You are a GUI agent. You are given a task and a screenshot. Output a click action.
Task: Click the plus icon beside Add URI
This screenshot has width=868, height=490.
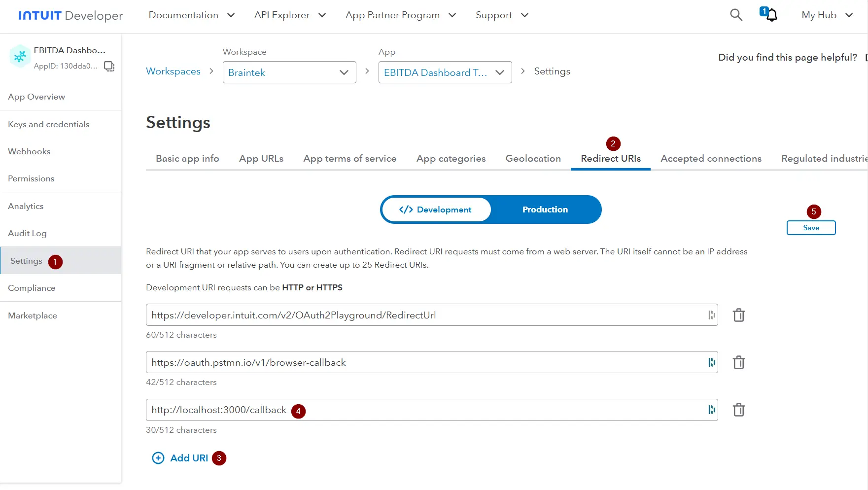tap(158, 458)
